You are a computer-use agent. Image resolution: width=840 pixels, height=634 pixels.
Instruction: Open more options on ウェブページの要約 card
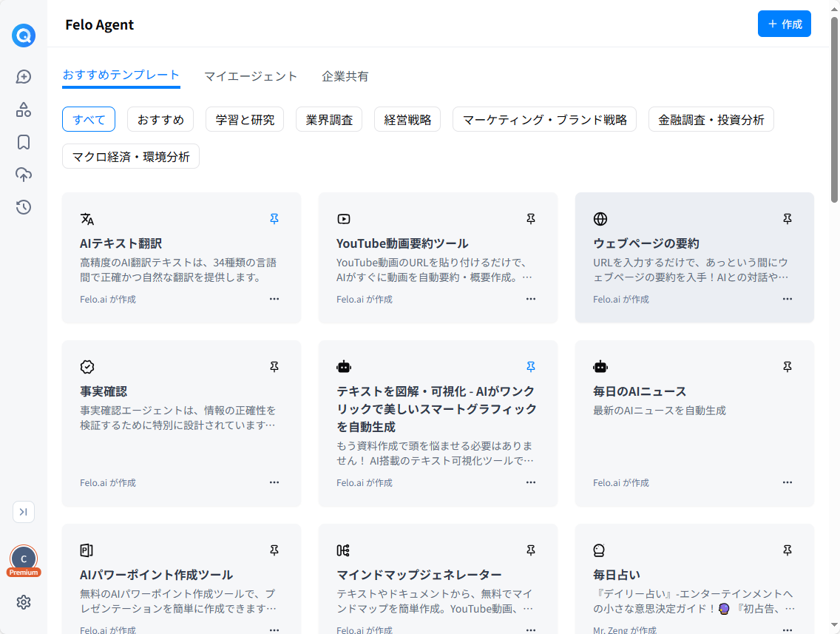point(787,299)
